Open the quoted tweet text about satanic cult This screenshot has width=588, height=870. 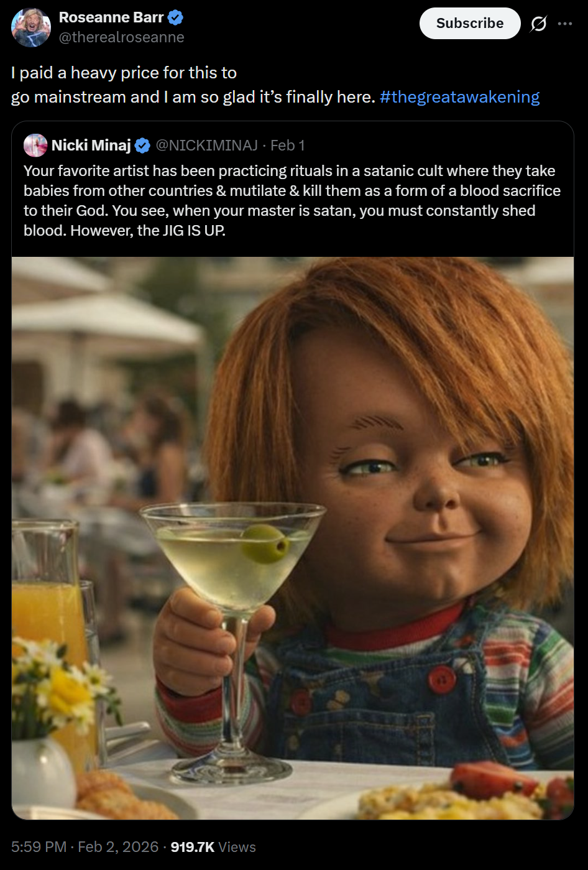click(x=292, y=200)
